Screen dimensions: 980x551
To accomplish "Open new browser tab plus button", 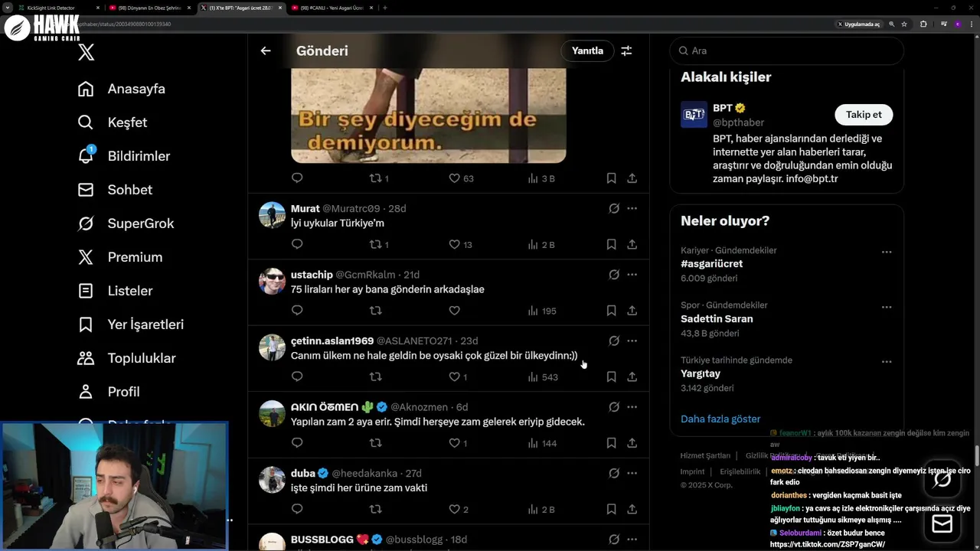I will coord(384,8).
